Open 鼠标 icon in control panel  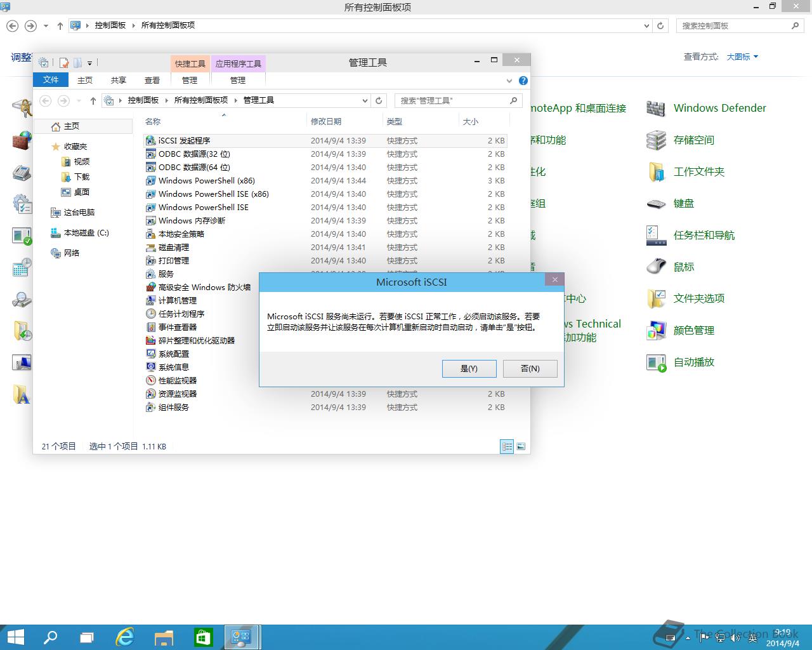pyautogui.click(x=655, y=267)
